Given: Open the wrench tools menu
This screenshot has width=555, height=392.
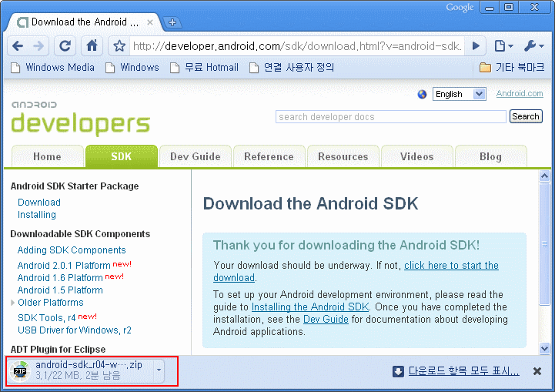Looking at the screenshot, I should tap(533, 46).
